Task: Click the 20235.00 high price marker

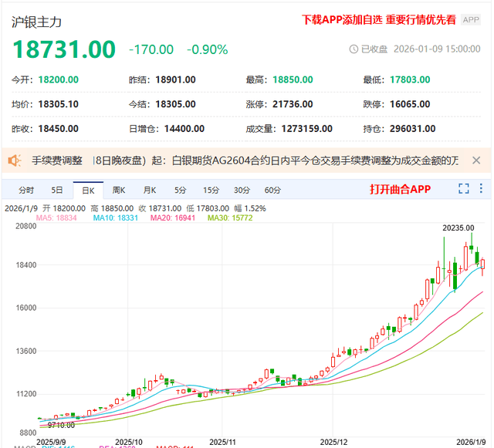Action: coord(458,228)
